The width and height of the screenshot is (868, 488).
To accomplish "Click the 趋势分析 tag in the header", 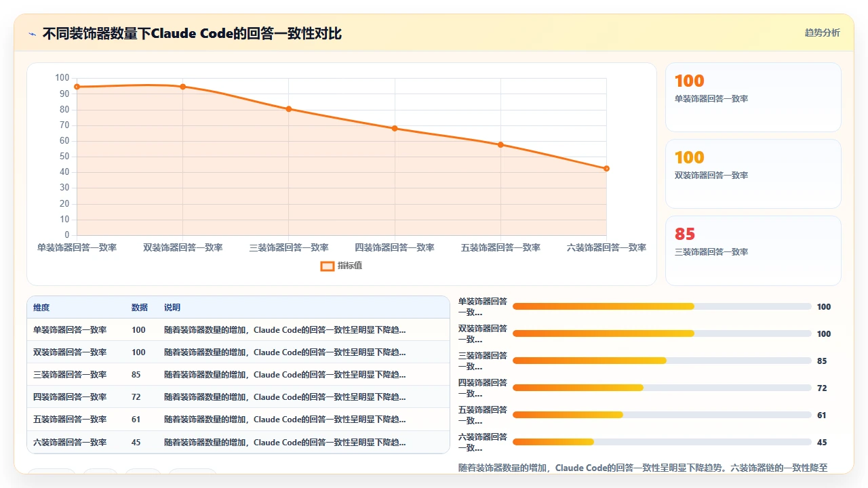I will click(822, 33).
